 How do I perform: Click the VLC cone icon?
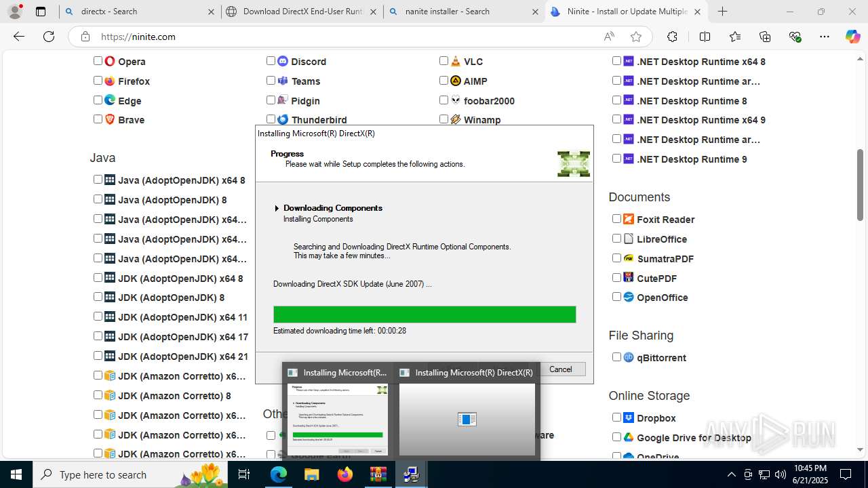456,61
